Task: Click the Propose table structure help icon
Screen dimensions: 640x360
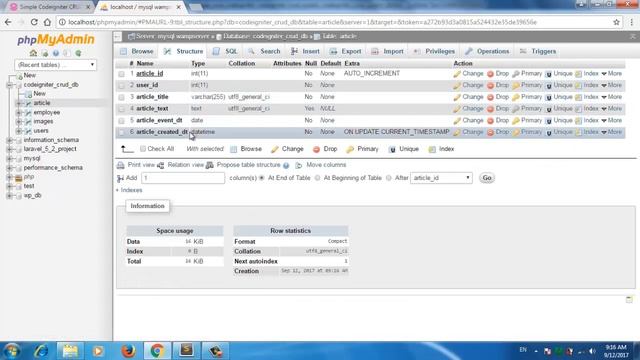Action: click(286, 165)
